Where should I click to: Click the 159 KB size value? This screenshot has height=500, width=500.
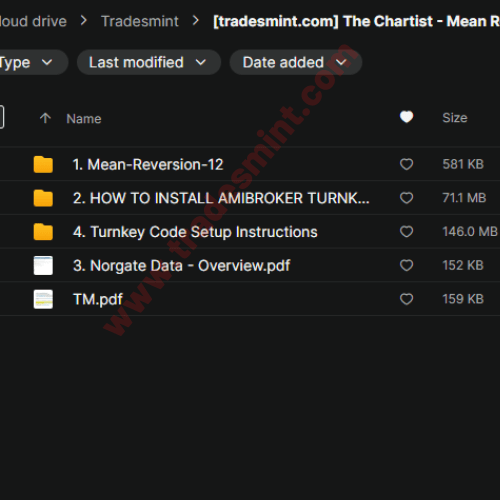(463, 299)
